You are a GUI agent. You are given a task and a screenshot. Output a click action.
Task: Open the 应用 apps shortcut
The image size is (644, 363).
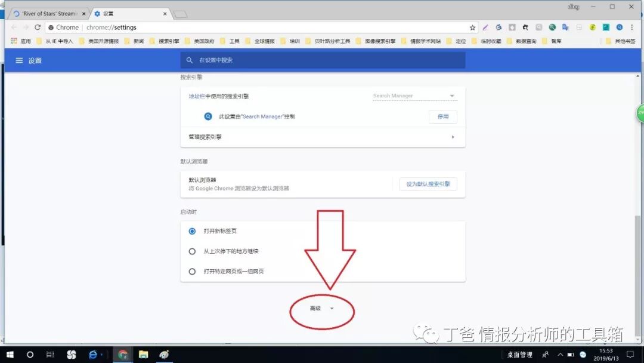[x=21, y=41]
